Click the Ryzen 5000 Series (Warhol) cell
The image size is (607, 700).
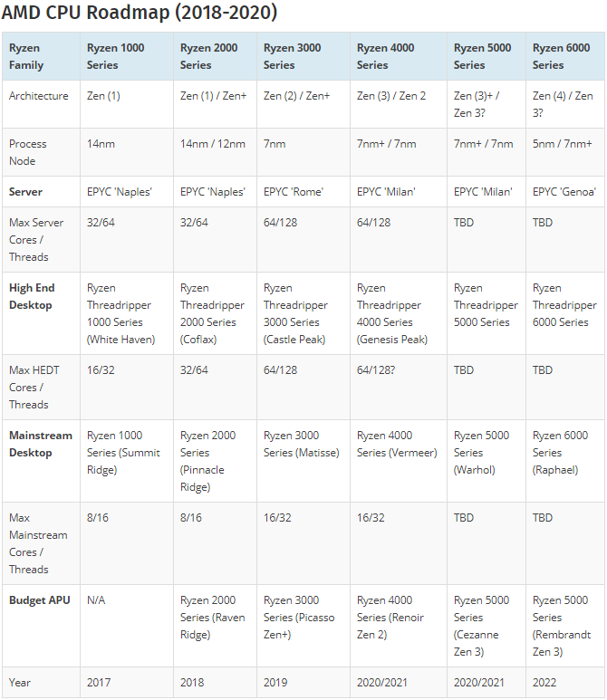point(483,453)
